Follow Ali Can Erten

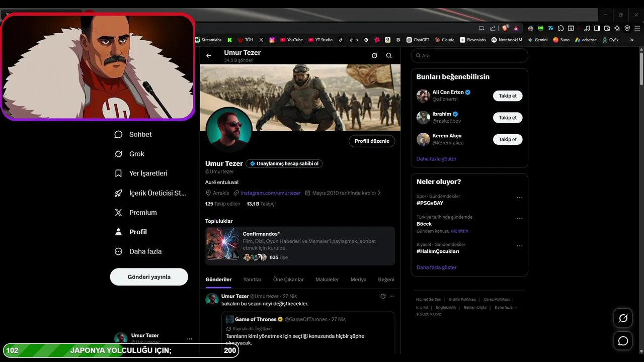point(508,96)
